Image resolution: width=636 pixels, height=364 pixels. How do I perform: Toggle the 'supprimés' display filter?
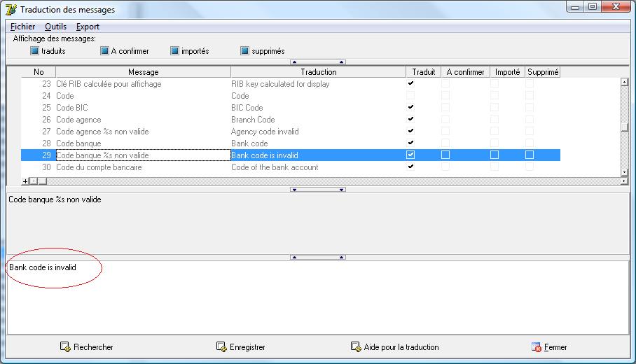[x=244, y=51]
